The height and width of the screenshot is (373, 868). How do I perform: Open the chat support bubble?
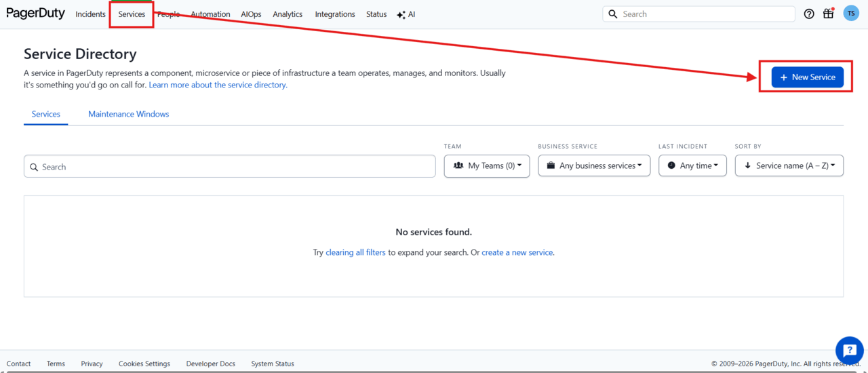[849, 350]
